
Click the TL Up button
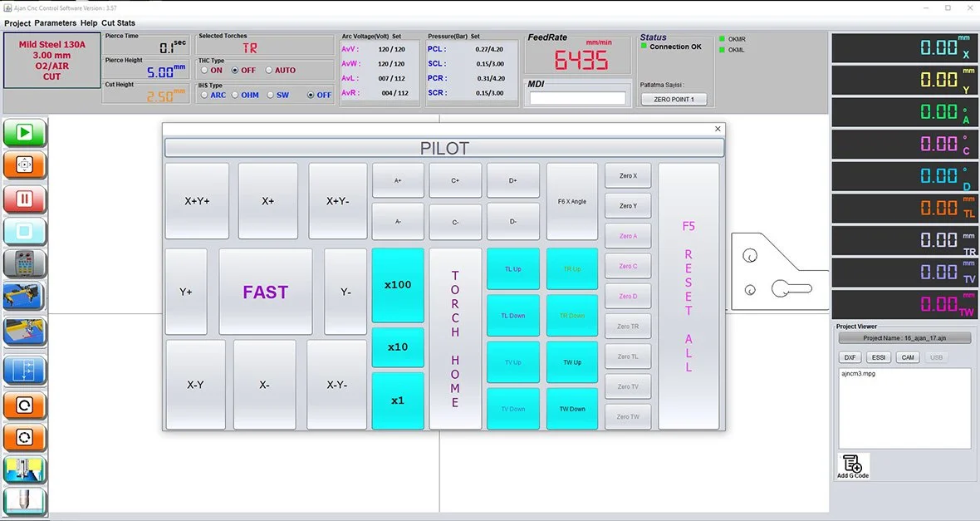(512, 269)
